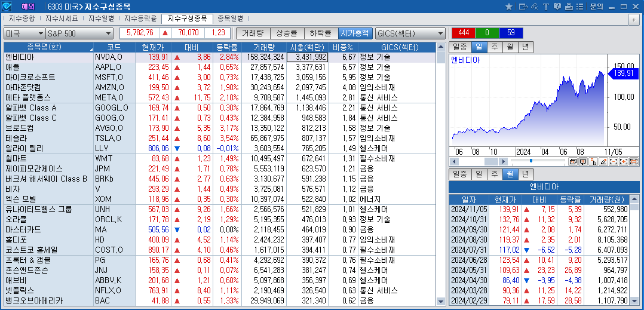The width and height of the screenshot is (644, 310).
Task: Sort by 거래량 button
Action: [x=253, y=33]
